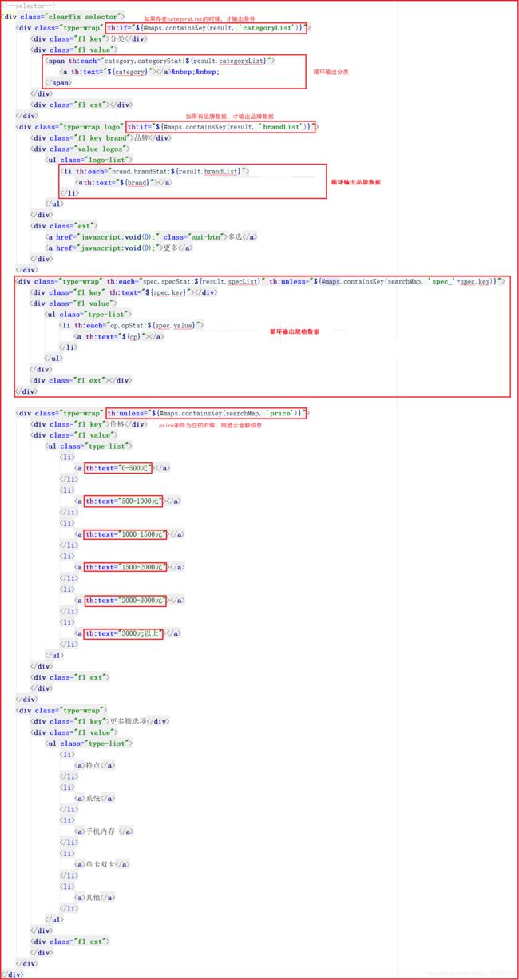Click the th:if brandList condition attribute

point(222,126)
